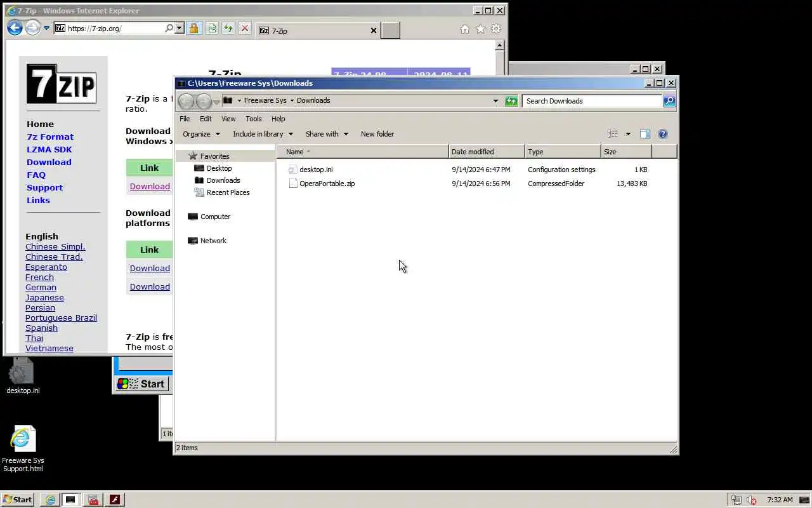Open the Include in library dropdown
The image size is (812, 508).
(263, 134)
